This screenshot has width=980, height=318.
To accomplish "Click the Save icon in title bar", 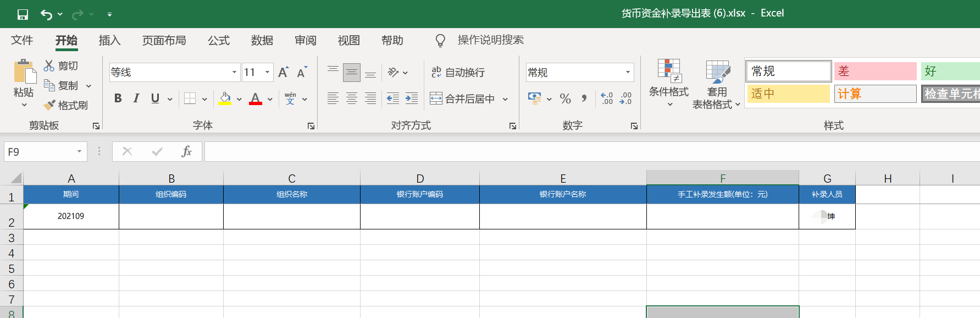I will click(23, 14).
